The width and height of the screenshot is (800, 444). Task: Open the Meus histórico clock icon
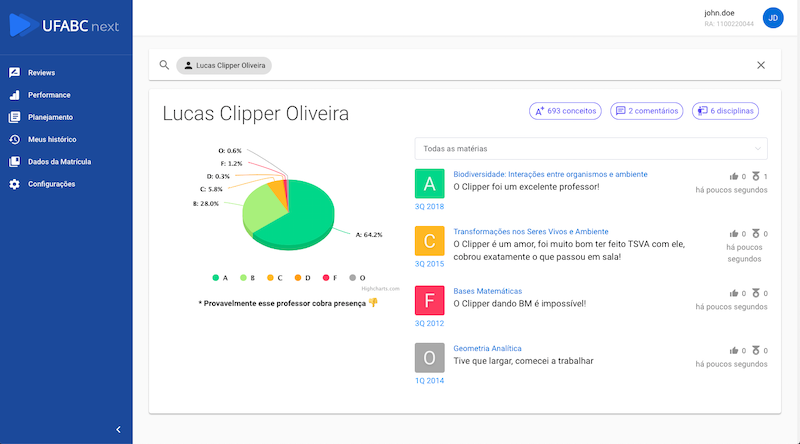click(14, 139)
